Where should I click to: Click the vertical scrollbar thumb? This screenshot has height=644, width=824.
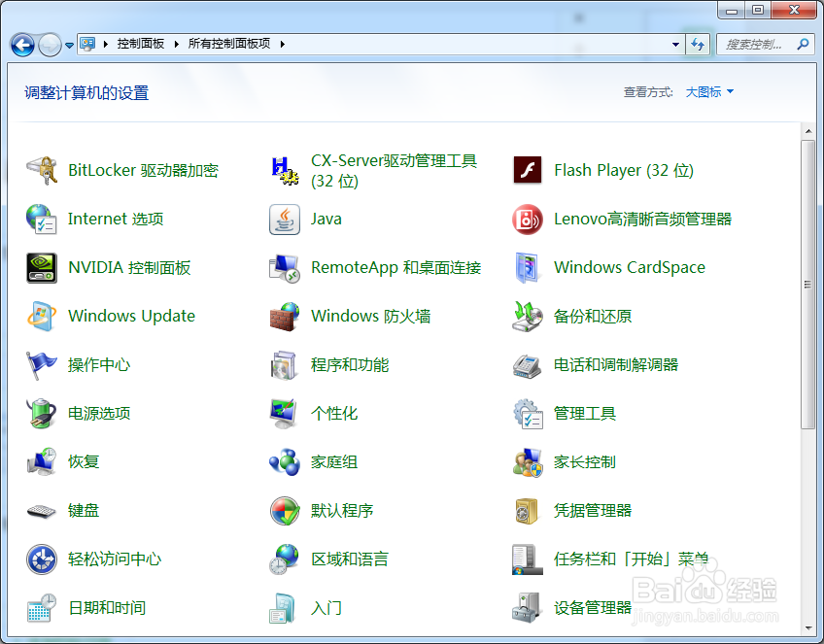(808, 285)
